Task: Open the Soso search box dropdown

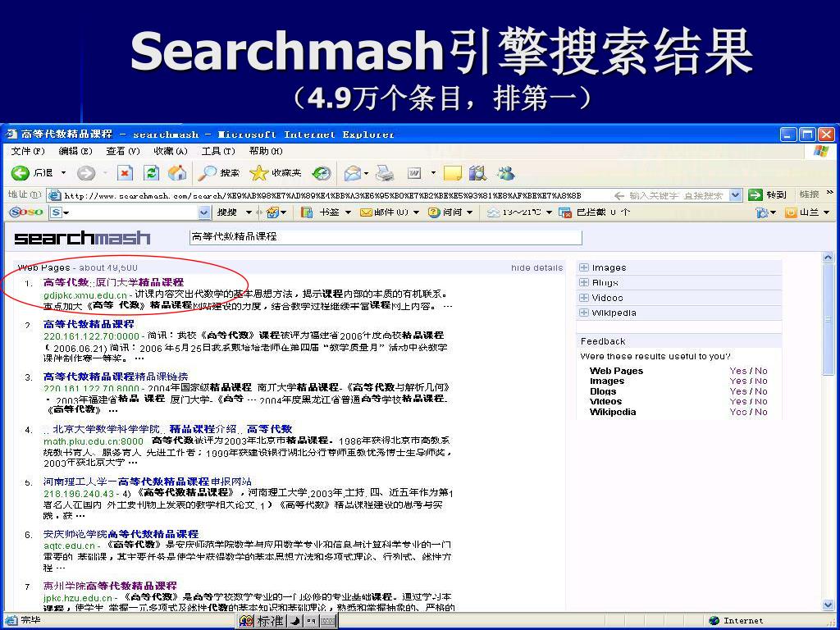Action: [x=203, y=212]
